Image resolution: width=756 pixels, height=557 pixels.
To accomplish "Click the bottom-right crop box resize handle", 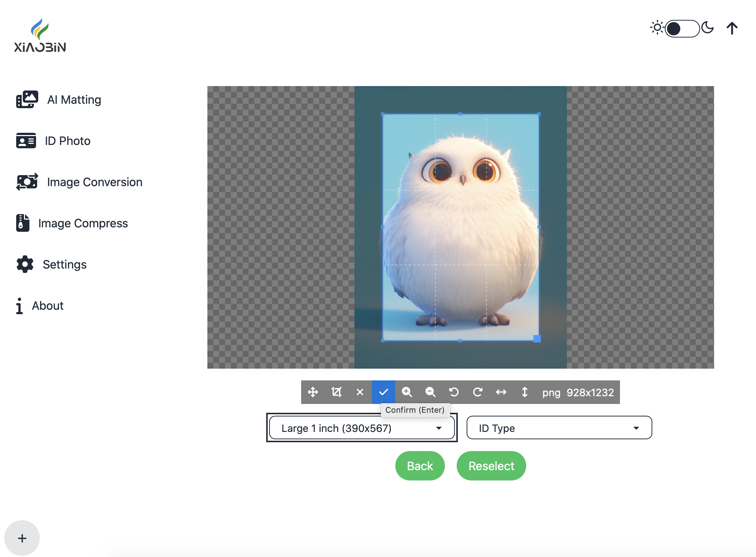I will click(537, 339).
